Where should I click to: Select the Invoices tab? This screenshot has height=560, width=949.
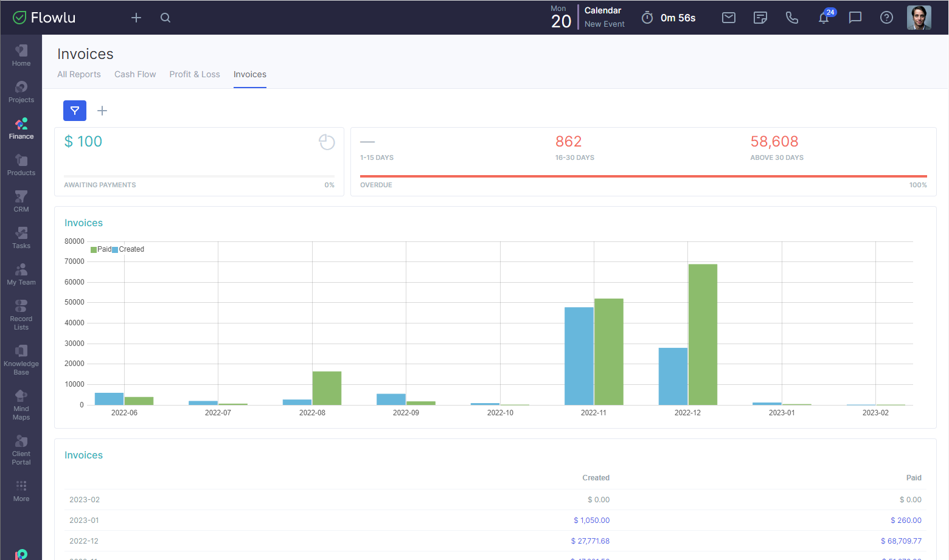click(x=250, y=74)
